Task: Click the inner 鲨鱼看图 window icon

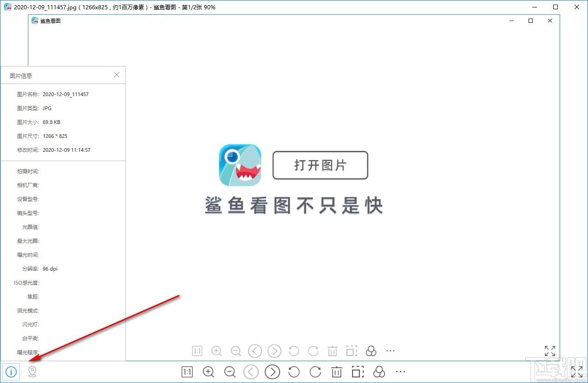Action: [35, 20]
